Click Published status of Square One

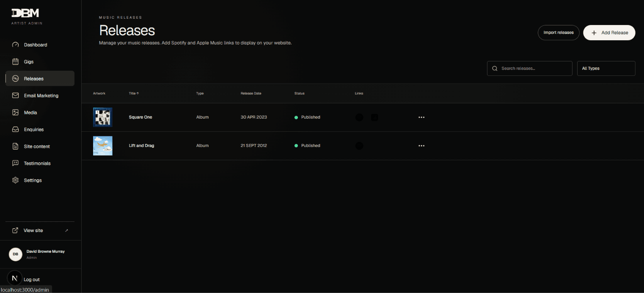(307, 117)
